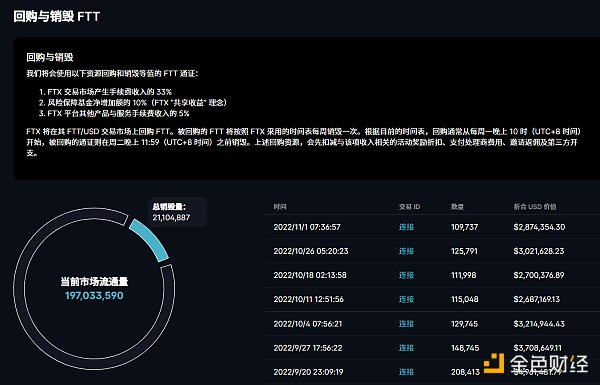Click the quantity 109,737
Viewport: 600px width, 385px height.
click(x=465, y=227)
